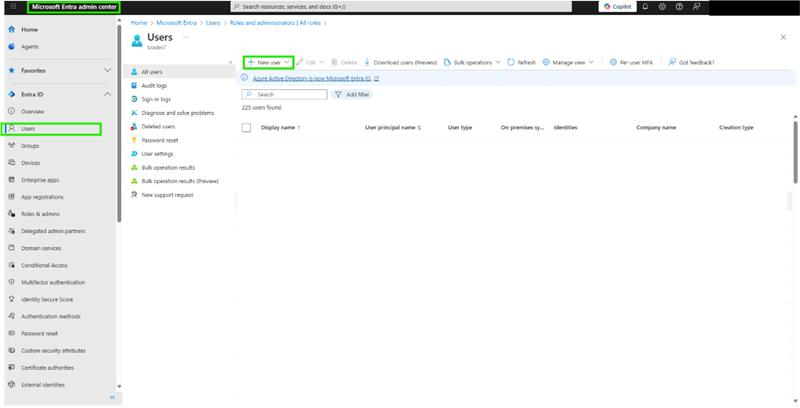Screen dimensions: 800x408
Task: Open the ellipsis menu next to Users title
Action: pyautogui.click(x=186, y=37)
